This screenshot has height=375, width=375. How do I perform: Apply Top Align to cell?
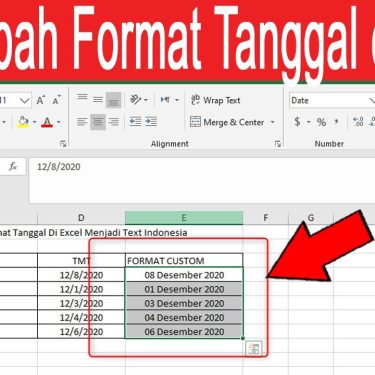pyautogui.click(x=82, y=98)
